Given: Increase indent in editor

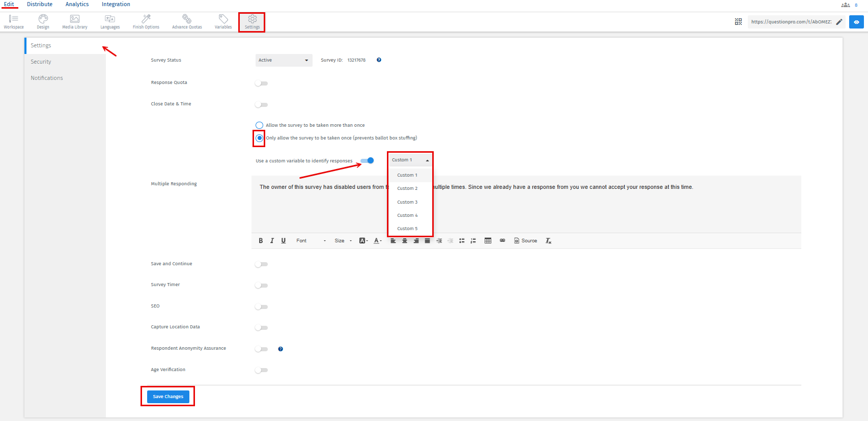Looking at the screenshot, I should [x=439, y=241].
